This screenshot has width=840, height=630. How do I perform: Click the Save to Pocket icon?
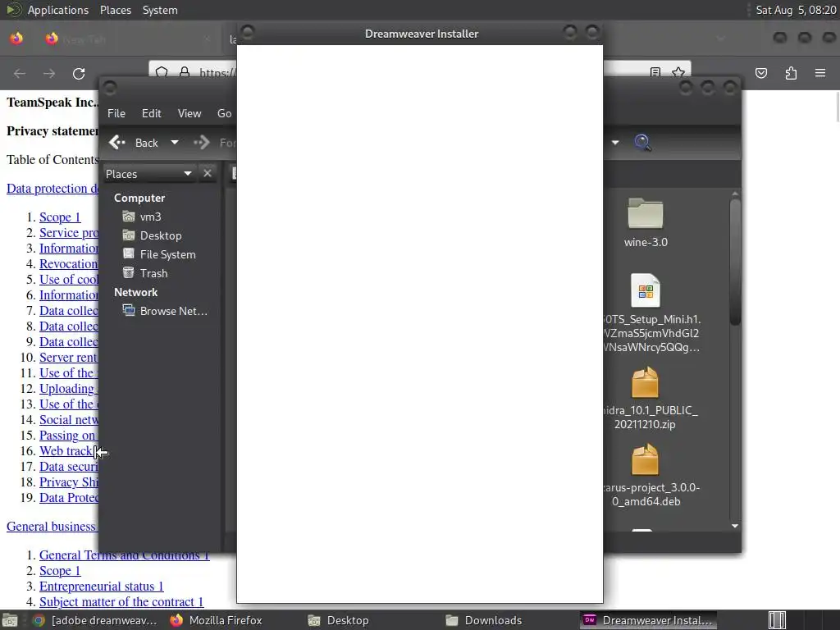[761, 73]
